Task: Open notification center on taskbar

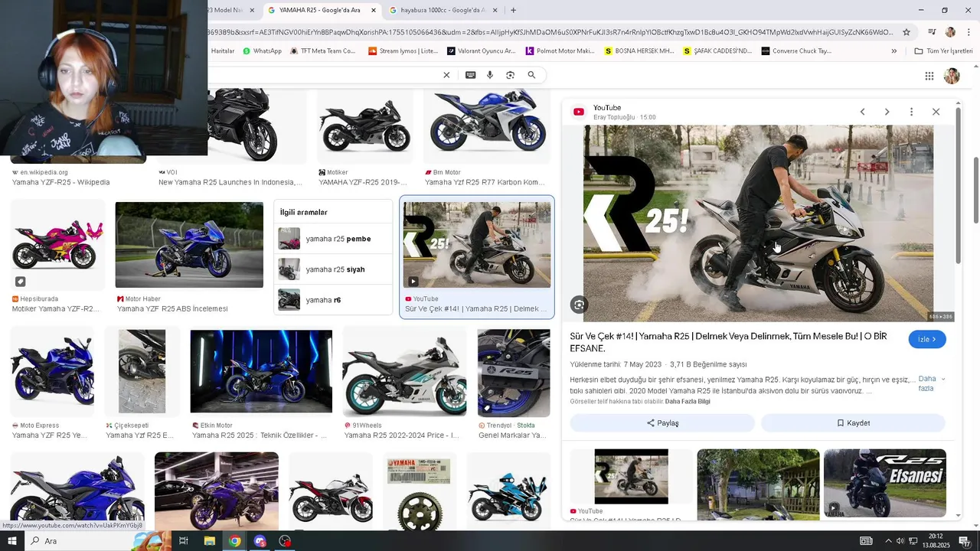Action: pos(965,541)
